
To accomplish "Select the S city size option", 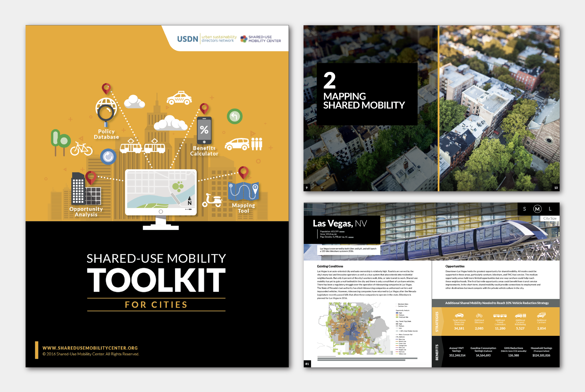I will [x=524, y=209].
